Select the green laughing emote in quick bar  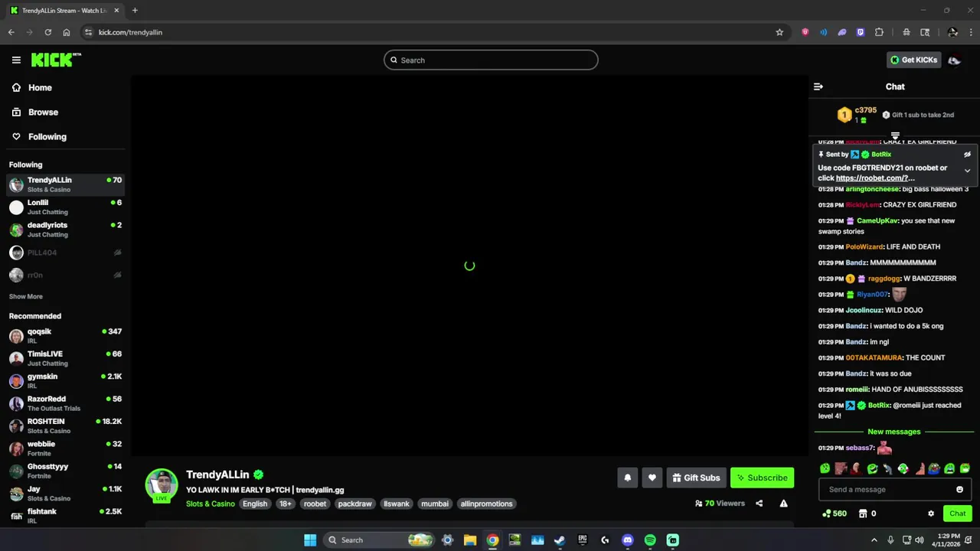click(872, 468)
